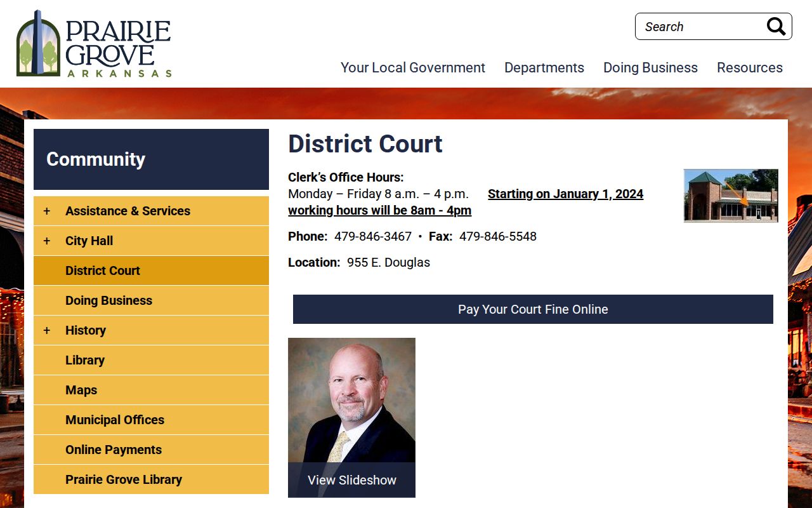The image size is (812, 508).
Task: Open the courthouse building thumbnail
Action: pos(731,196)
